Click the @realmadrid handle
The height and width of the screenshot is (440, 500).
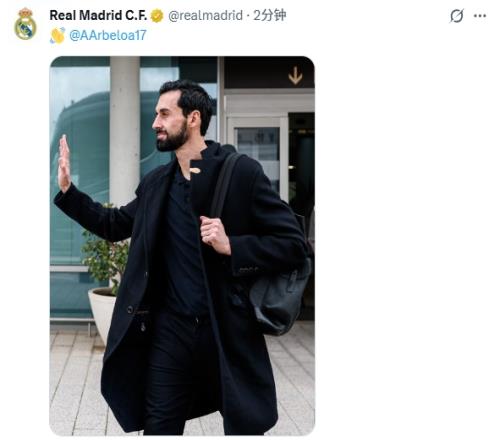(205, 15)
